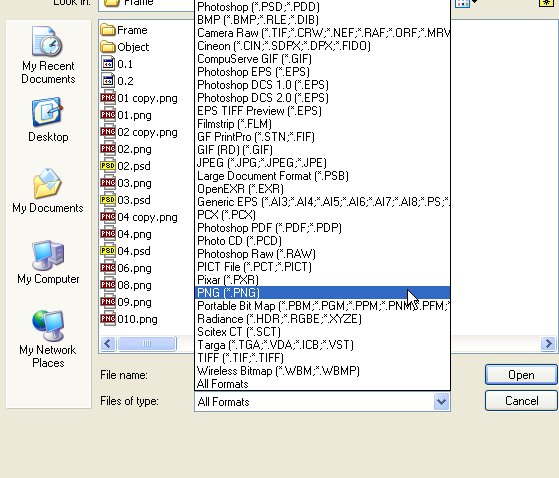This screenshot has width=559, height=478.
Task: Open My Documents location icon
Action: [x=48, y=191]
